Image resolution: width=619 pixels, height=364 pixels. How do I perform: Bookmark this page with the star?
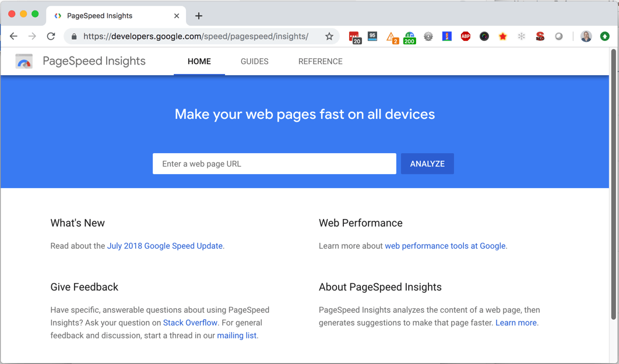pos(329,36)
